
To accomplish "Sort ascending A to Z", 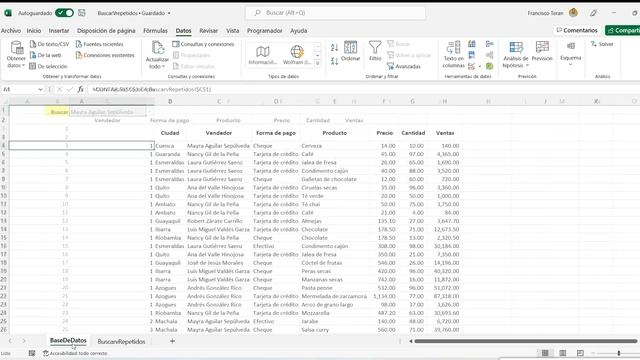I will (334, 47).
